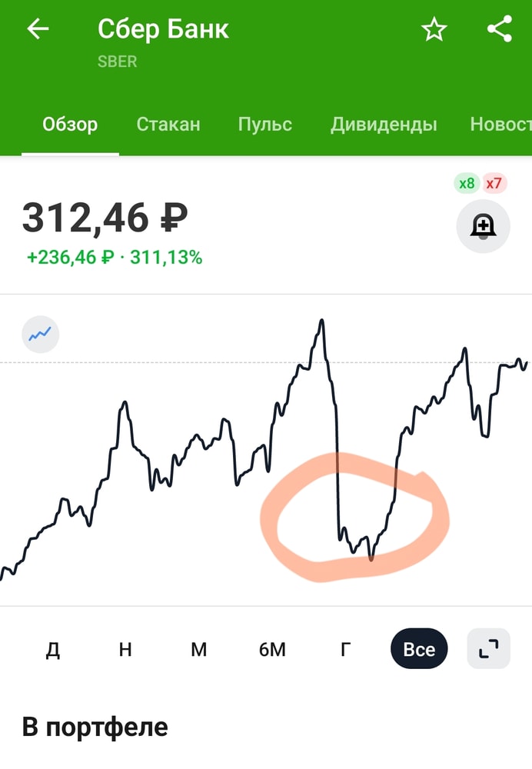Open the Пульс tab
The width and height of the screenshot is (532, 769).
click(265, 125)
